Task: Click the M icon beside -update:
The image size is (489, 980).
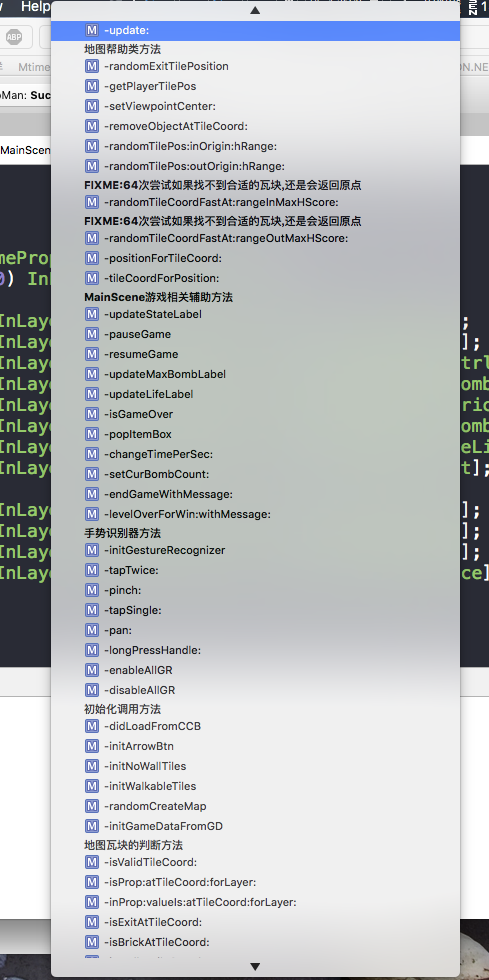Action: [x=92, y=31]
